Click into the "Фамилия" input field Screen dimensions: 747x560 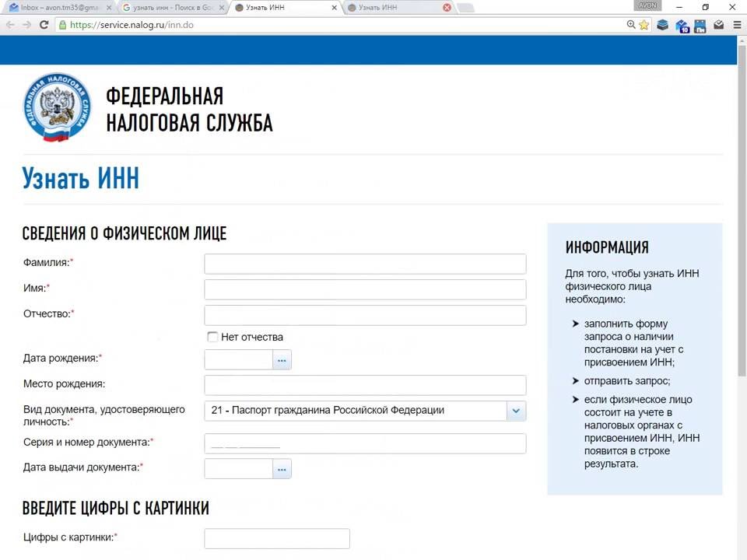(365, 264)
